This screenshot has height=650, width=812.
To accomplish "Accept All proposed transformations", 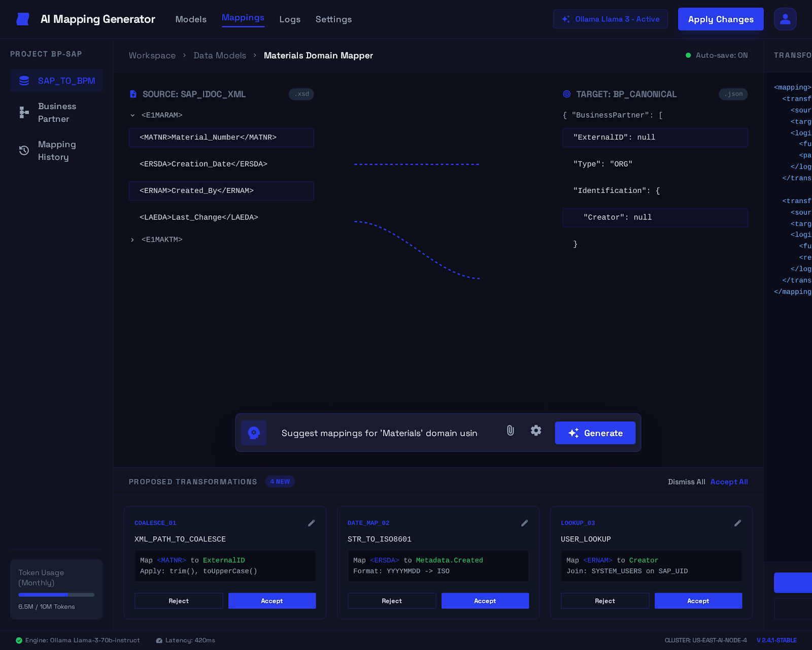I will [x=729, y=481].
